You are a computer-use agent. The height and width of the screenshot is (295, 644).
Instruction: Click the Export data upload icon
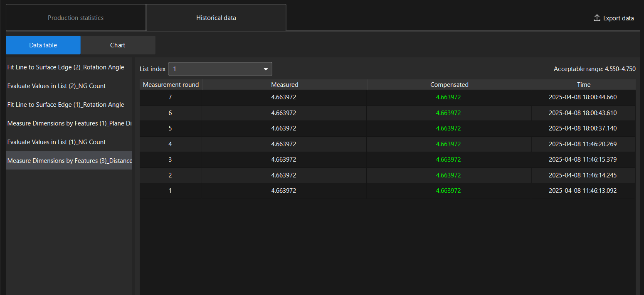597,18
